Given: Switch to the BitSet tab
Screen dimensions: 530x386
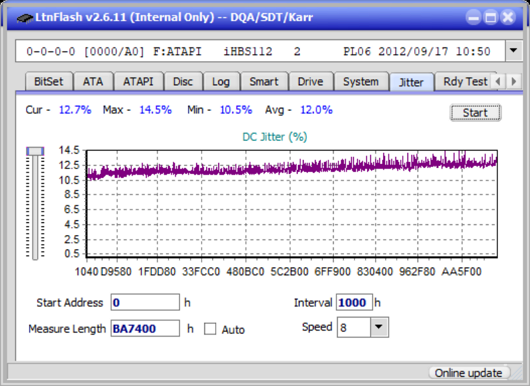Looking at the screenshot, I should tap(49, 81).
